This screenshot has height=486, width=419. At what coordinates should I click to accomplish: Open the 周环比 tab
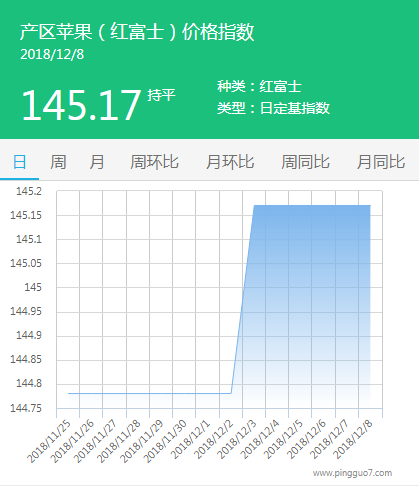154,162
